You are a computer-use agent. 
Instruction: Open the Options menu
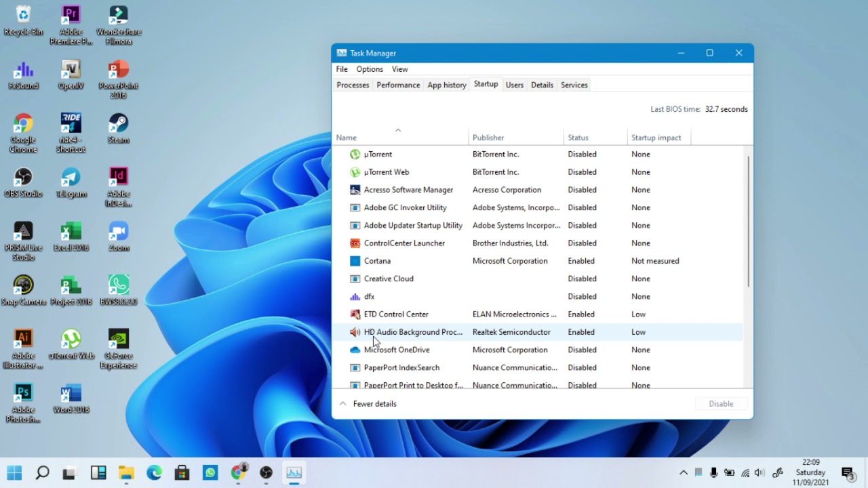[370, 69]
